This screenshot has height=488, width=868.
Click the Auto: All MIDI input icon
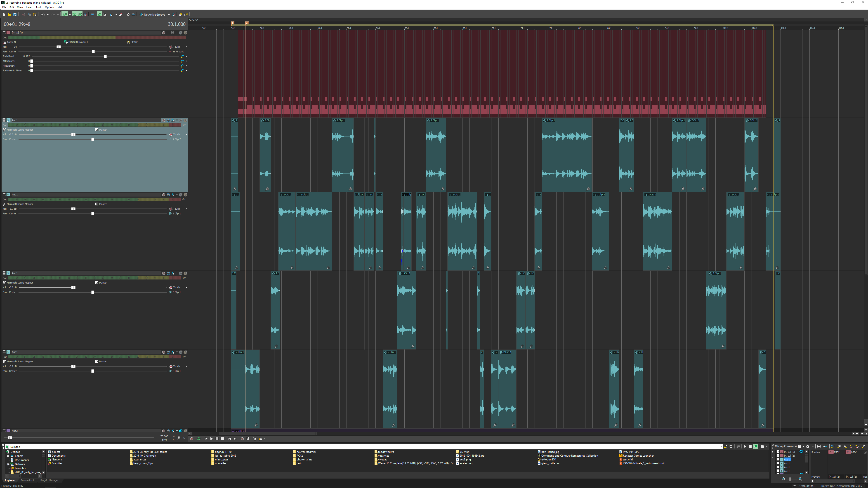click(4, 42)
